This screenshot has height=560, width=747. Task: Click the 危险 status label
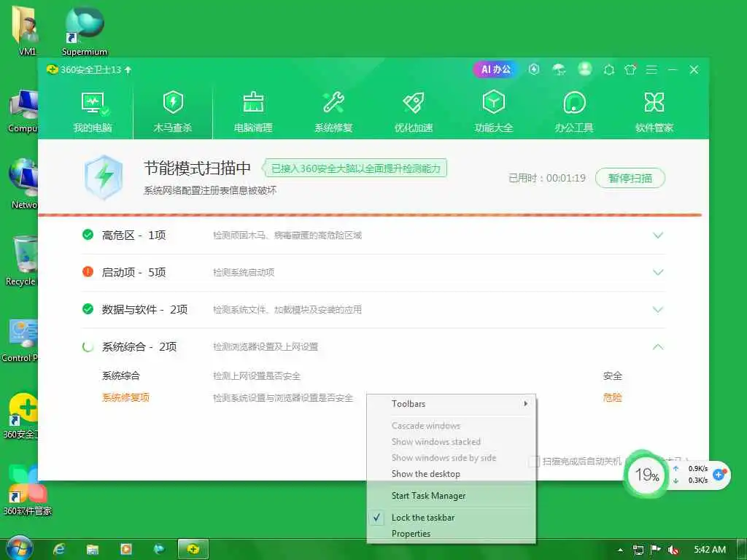(x=612, y=397)
